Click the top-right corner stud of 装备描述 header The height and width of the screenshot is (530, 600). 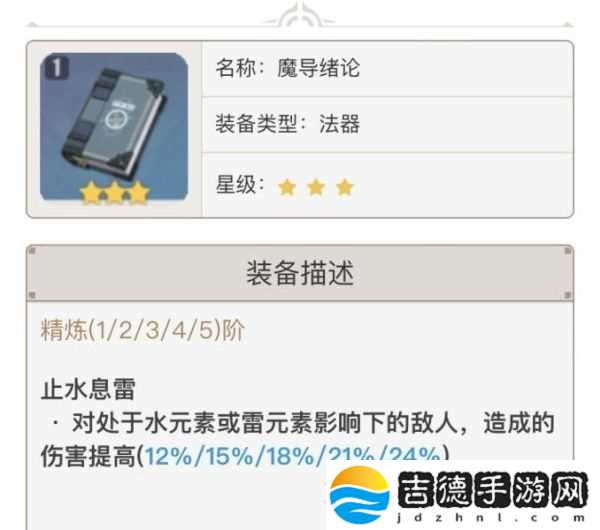click(567, 251)
